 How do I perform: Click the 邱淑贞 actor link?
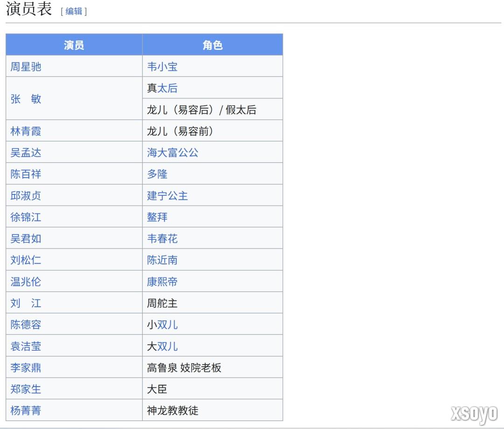[x=26, y=195]
